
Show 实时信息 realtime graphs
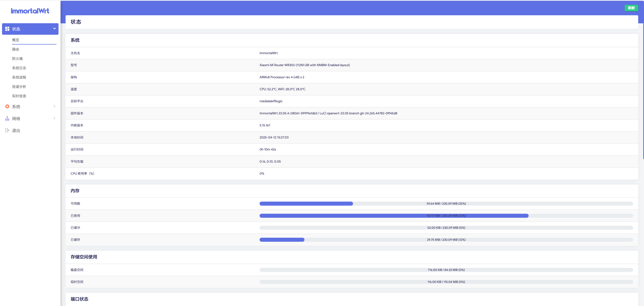pyautogui.click(x=19, y=96)
